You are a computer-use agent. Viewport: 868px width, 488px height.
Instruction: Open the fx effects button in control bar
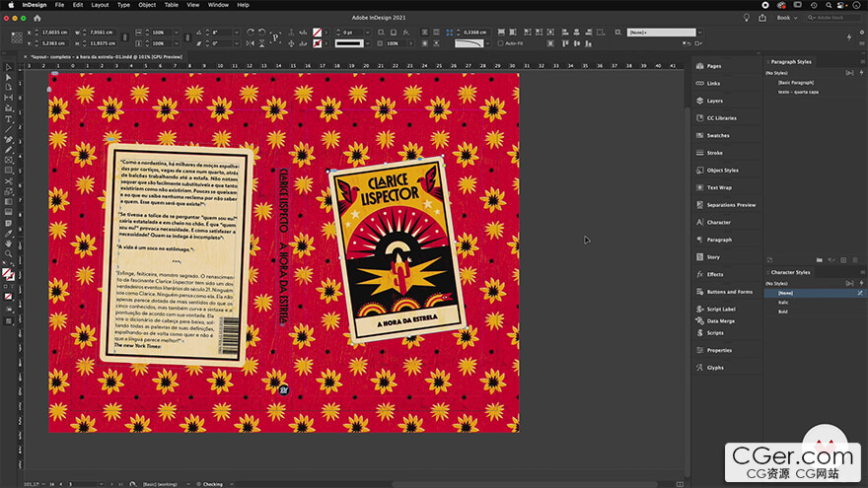pyautogui.click(x=405, y=33)
